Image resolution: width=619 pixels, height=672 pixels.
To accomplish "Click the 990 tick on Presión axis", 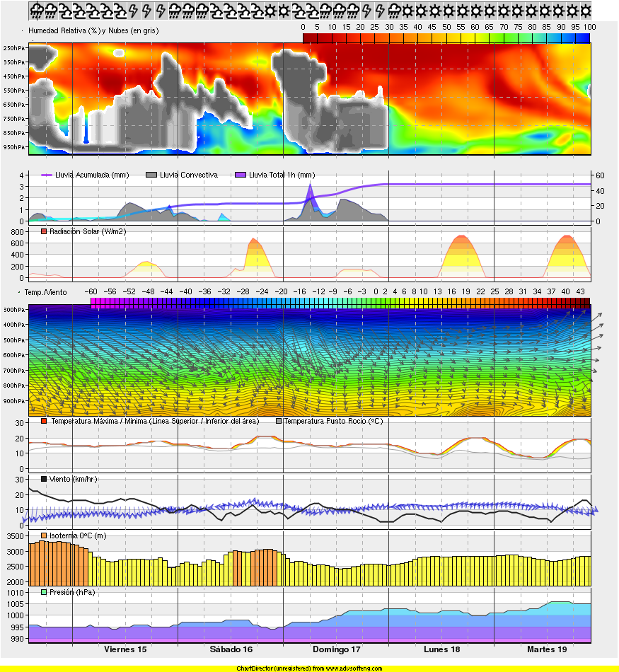I will 17,639.
